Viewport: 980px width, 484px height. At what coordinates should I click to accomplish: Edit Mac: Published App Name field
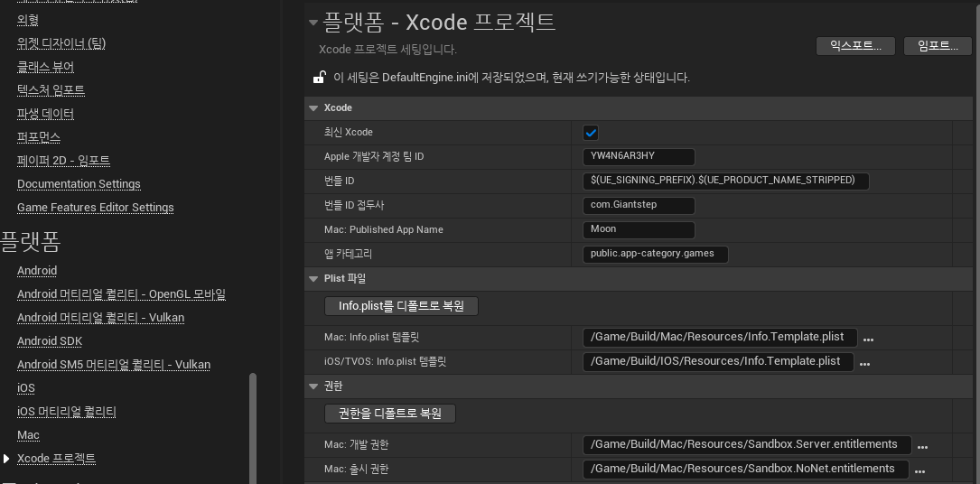click(x=639, y=230)
